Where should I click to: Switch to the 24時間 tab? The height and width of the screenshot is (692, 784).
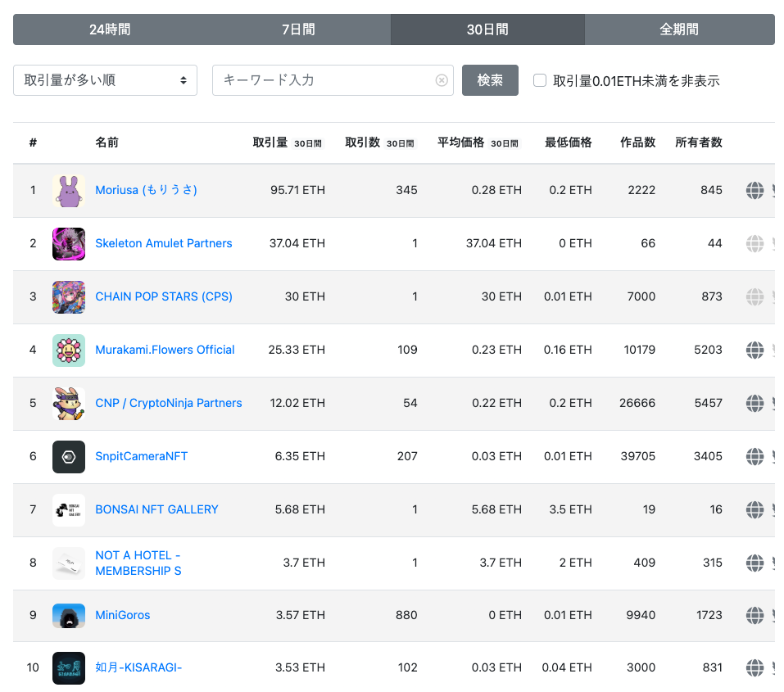pyautogui.click(x=110, y=29)
